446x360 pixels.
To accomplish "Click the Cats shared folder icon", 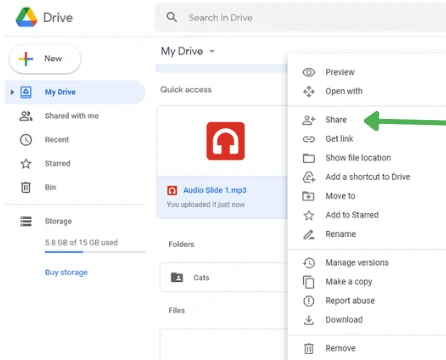I will [x=177, y=277].
